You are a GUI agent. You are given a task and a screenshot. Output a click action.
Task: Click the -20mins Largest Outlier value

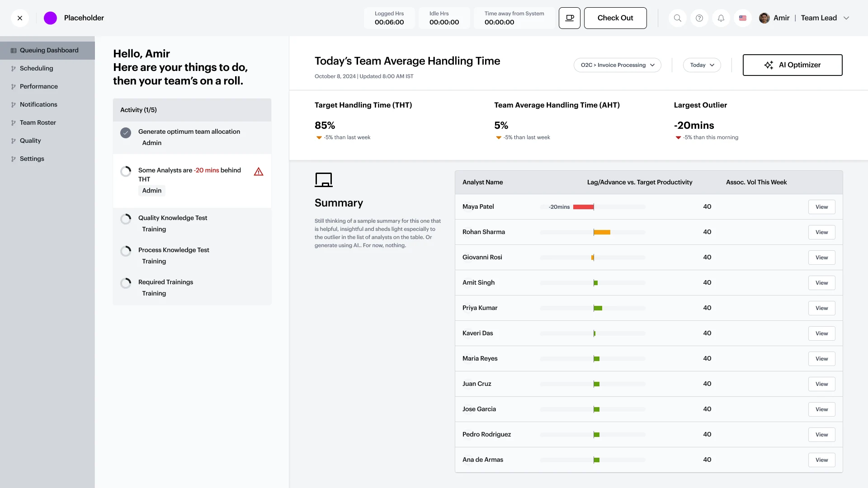(694, 126)
